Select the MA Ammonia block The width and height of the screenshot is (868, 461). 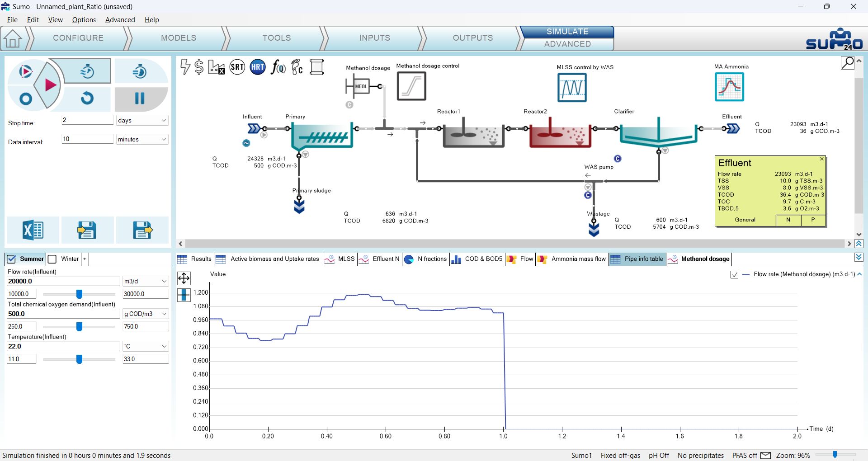730,87
